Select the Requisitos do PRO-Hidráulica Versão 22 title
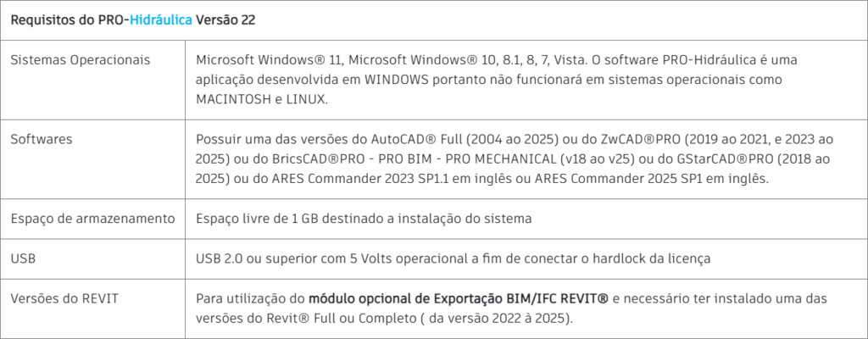 (132, 20)
